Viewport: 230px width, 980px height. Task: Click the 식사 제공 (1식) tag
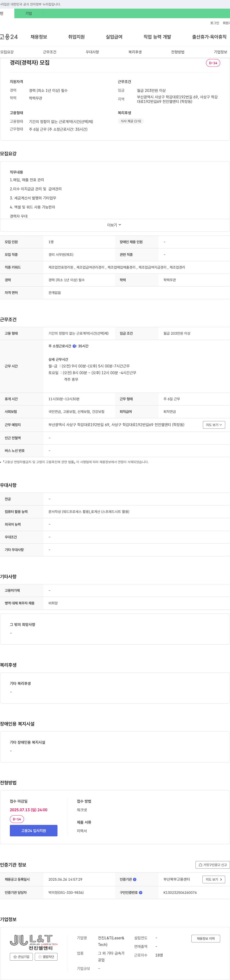pos(131,121)
